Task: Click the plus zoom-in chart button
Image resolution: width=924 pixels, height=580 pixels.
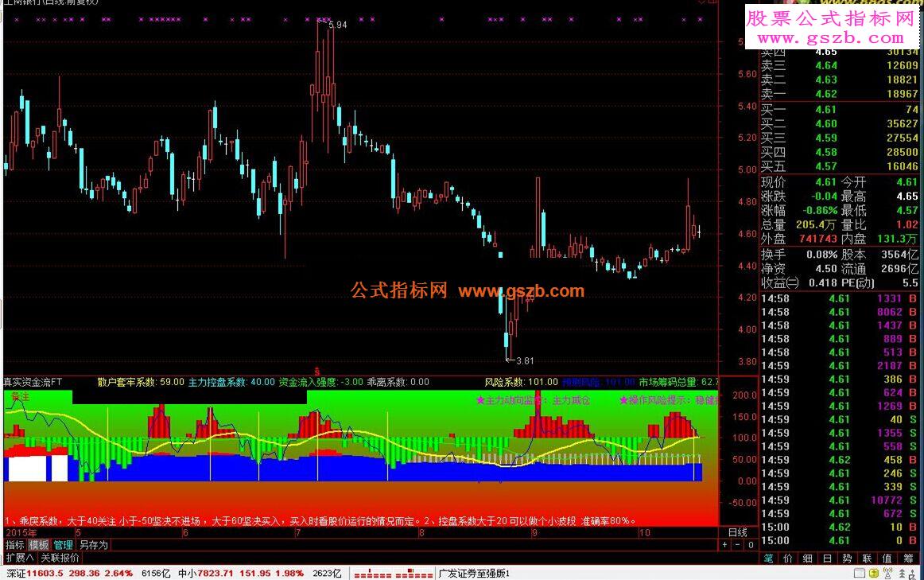Action: click(x=725, y=545)
